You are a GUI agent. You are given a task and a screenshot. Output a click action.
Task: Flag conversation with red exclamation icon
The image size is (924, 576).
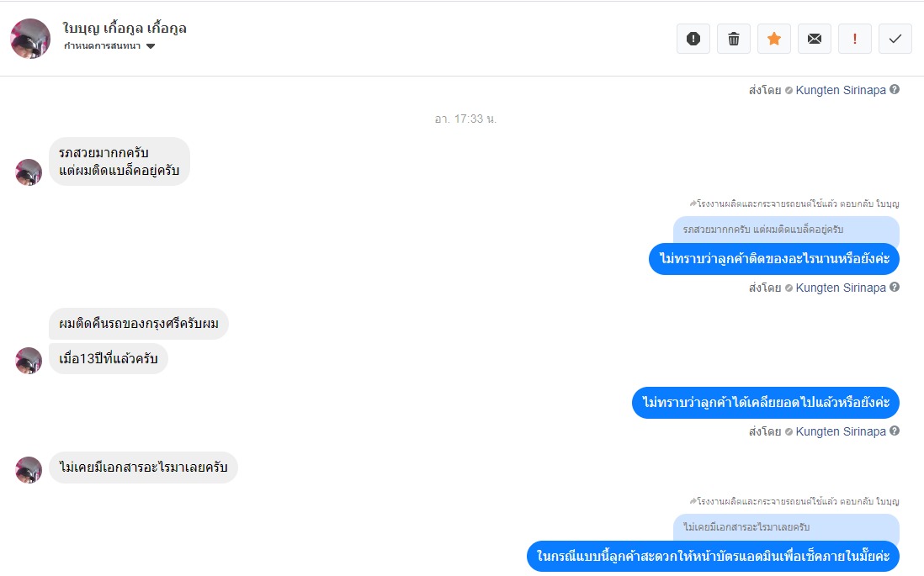(854, 39)
